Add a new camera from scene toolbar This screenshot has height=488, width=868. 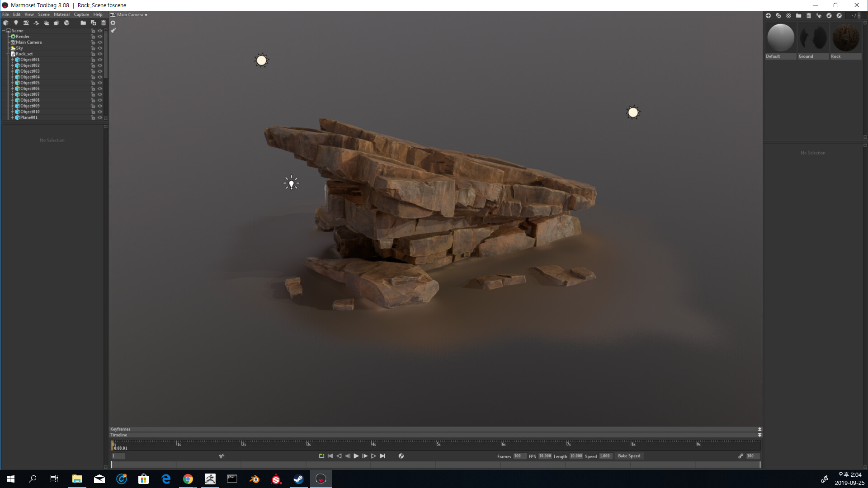point(26,23)
